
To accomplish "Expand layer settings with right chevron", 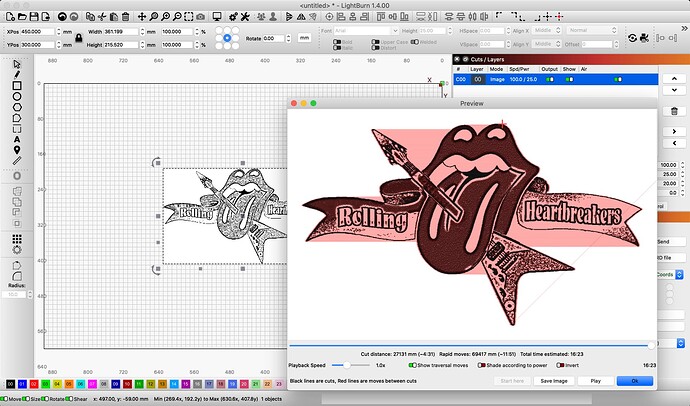I will (x=674, y=132).
